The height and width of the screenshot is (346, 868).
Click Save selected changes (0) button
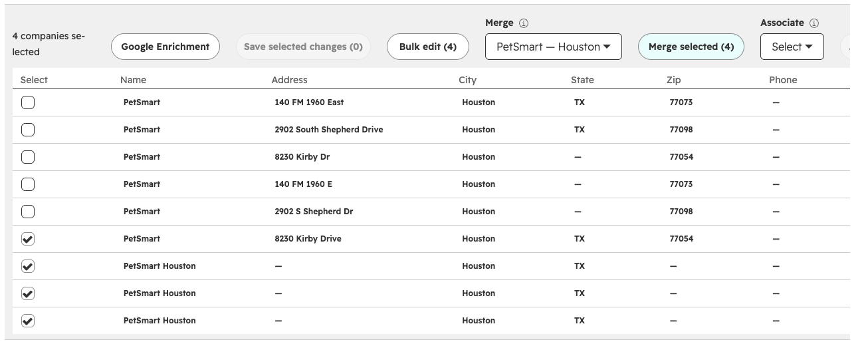tap(303, 47)
